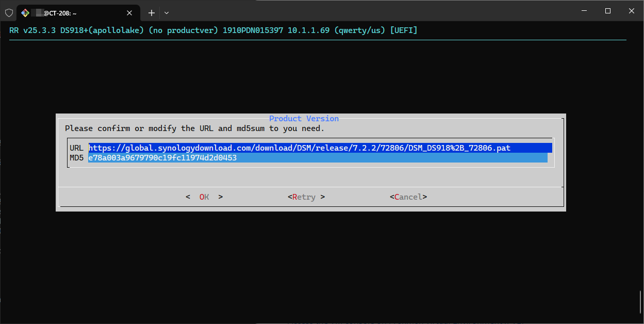Click the colorful terminal profile icon on tab
The height and width of the screenshot is (324, 644).
tap(25, 13)
